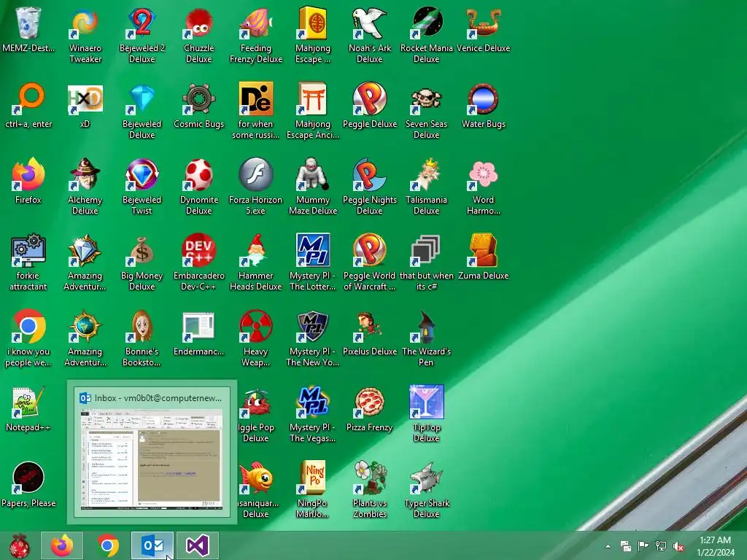
Task: Select Mystery PI - The Vegas... icon
Action: [312, 402]
